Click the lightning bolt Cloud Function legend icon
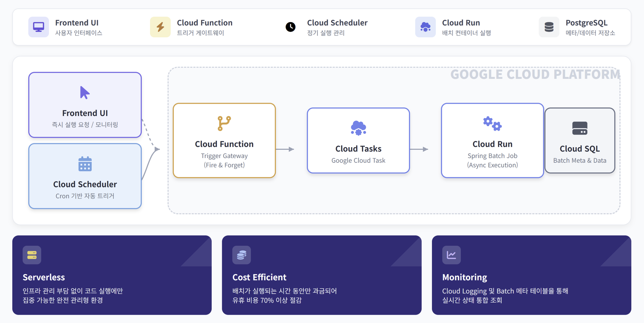This screenshot has height=323, width=644. [160, 27]
